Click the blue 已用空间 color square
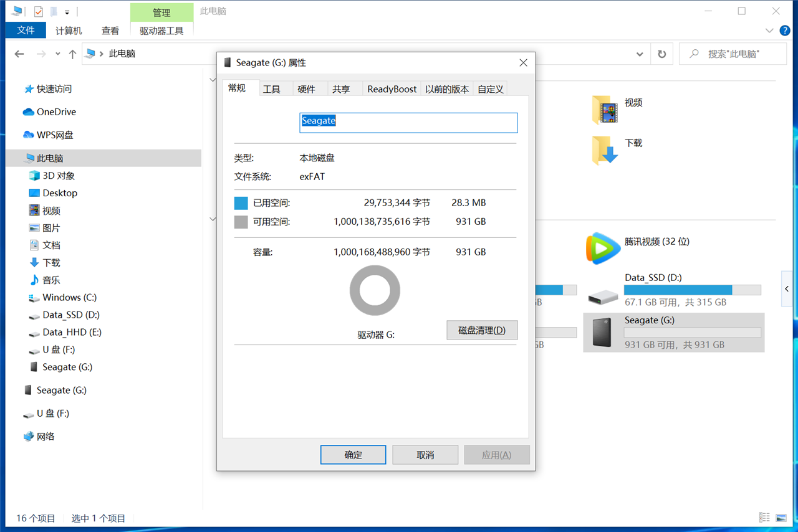Image resolution: width=798 pixels, height=532 pixels. click(241, 203)
